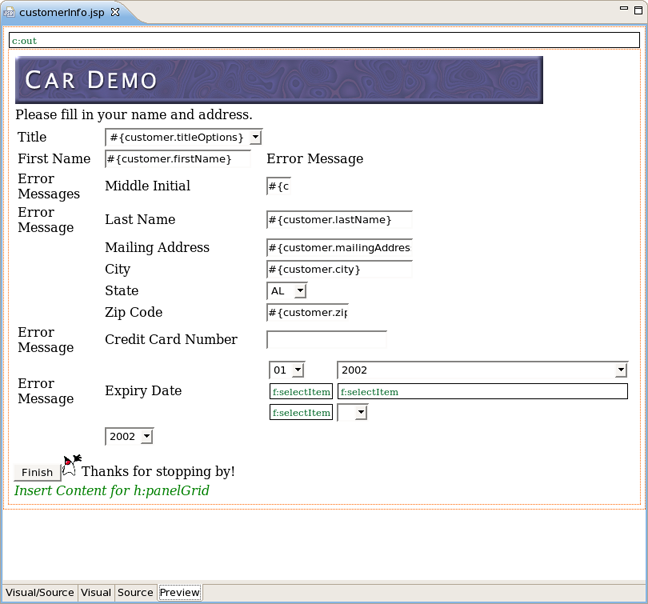The height and width of the screenshot is (604, 648).
Task: Minimize the editor panel
Action: click(622, 10)
